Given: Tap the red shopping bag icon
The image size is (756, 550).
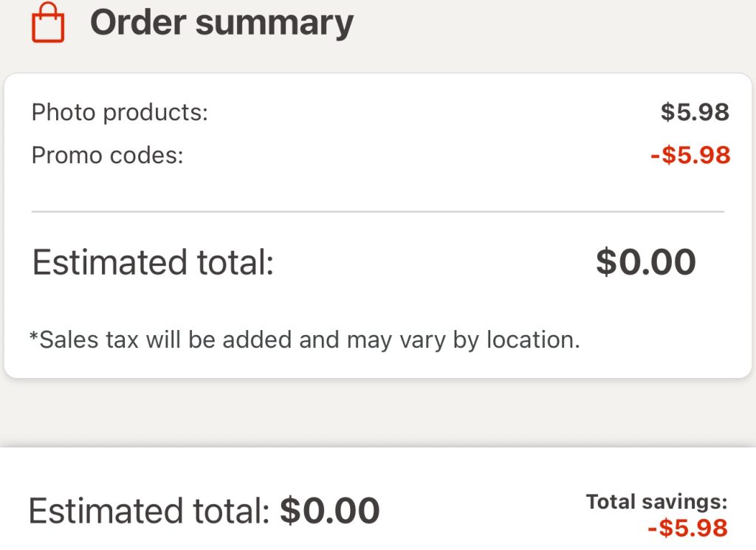Looking at the screenshot, I should [x=48, y=22].
